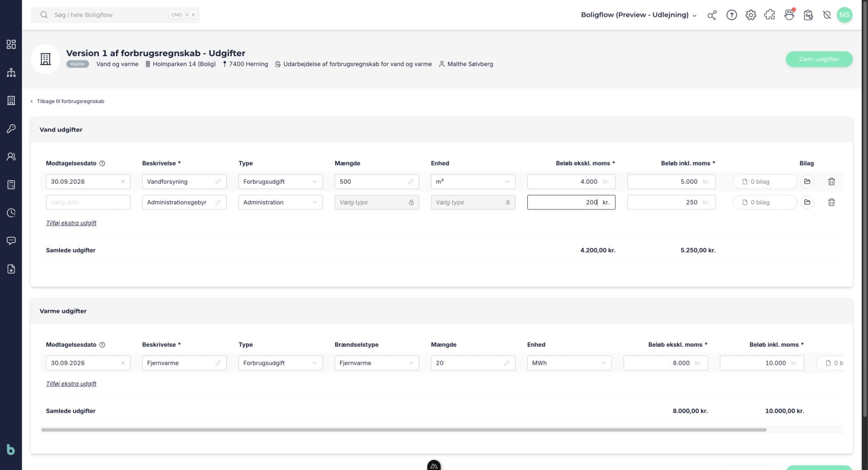Open the chat messages sidebar icon
The height and width of the screenshot is (470, 868).
pyautogui.click(x=11, y=241)
